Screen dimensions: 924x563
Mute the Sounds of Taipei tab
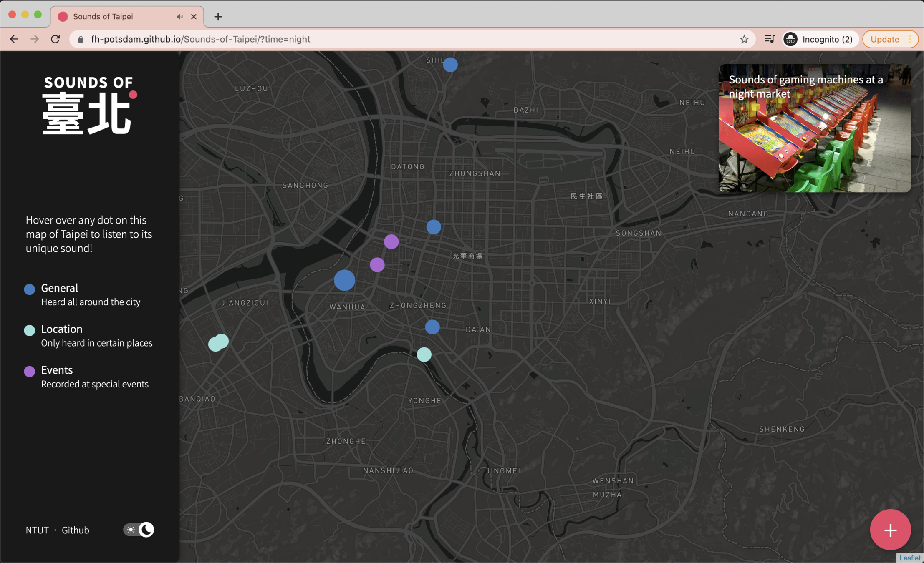point(179,17)
